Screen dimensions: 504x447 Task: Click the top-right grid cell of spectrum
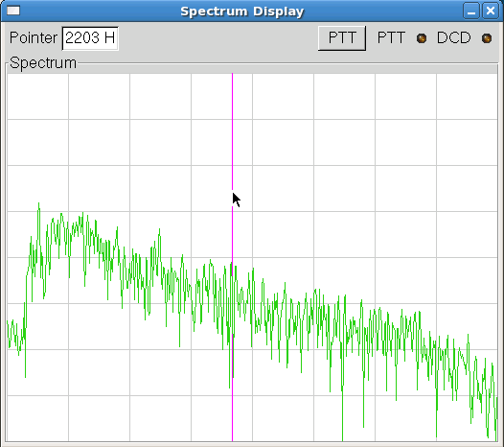[x=467, y=96]
